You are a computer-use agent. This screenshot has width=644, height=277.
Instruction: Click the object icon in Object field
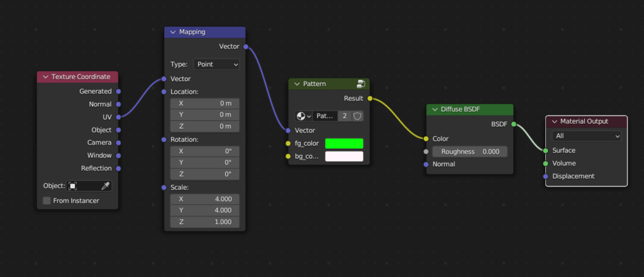click(73, 186)
